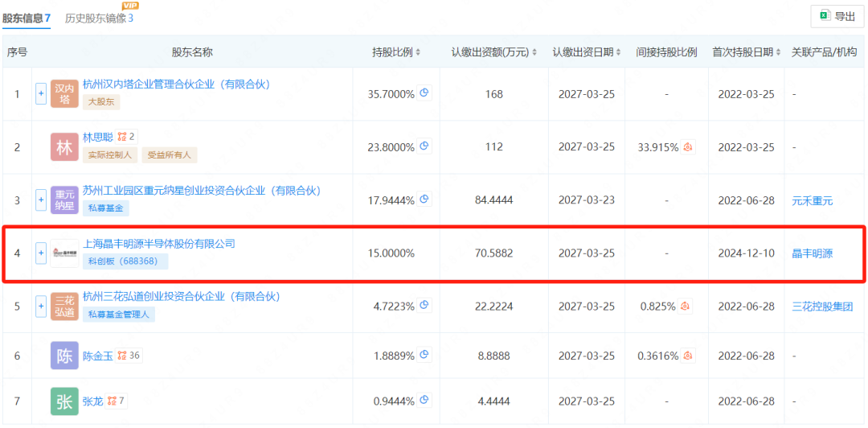Open indirect holding path icon beside 0.3616%
Viewport: 868px width, 428px height.
tap(688, 356)
